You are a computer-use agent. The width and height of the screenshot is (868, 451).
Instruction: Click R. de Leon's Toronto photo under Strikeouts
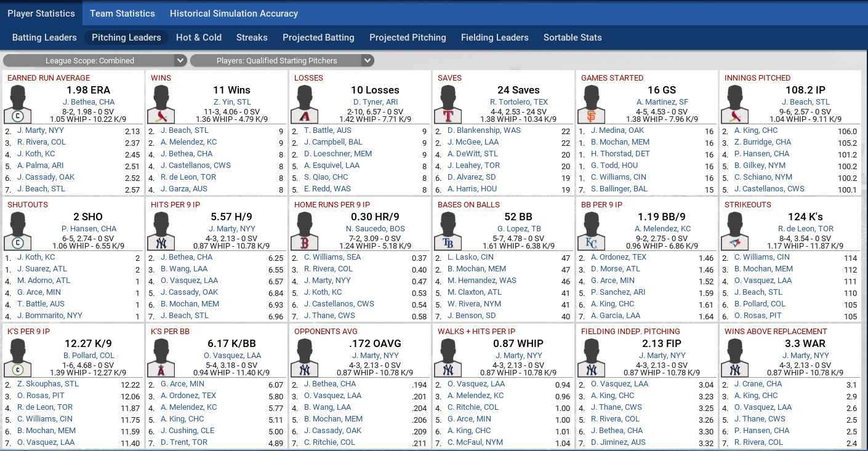pos(735,231)
